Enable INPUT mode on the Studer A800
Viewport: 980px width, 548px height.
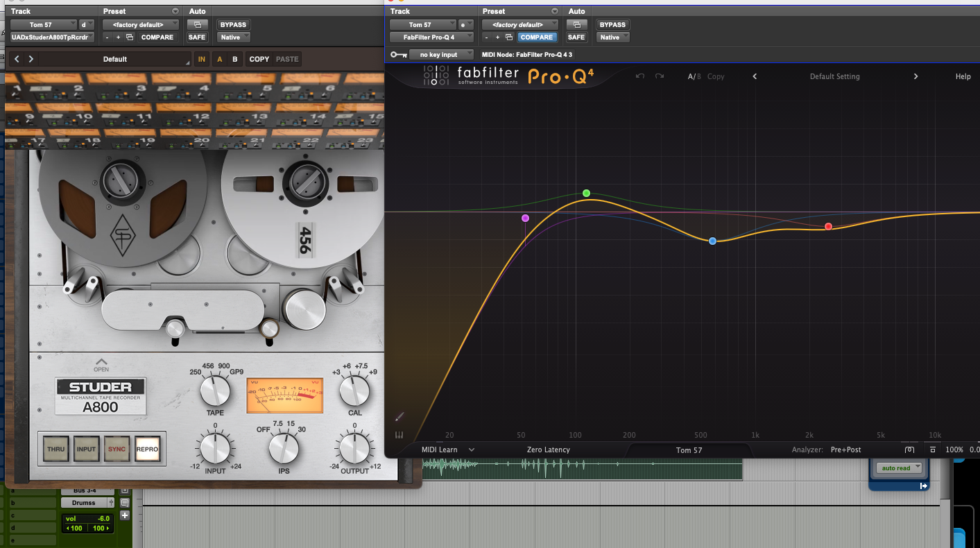pyautogui.click(x=87, y=449)
